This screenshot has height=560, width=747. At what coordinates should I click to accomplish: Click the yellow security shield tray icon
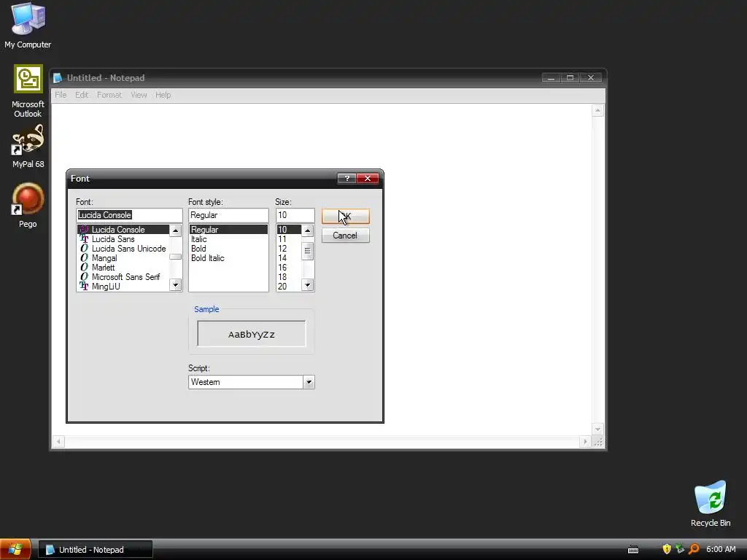[667, 549]
